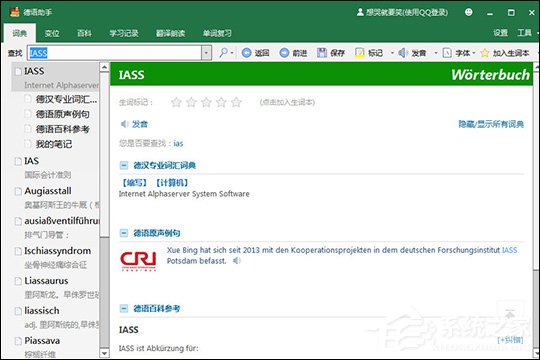Open the 单词复习 tab
The height and width of the screenshot is (360, 540).
[217, 33]
